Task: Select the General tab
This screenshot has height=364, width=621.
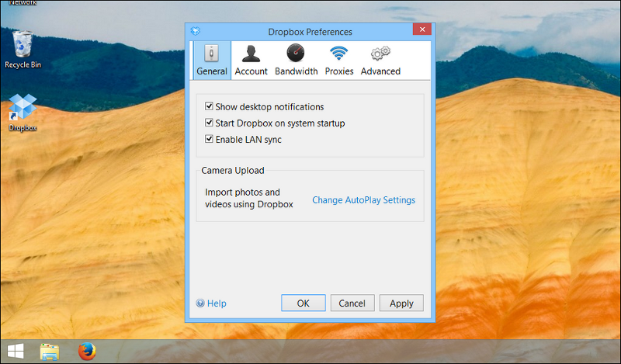Action: tap(211, 61)
